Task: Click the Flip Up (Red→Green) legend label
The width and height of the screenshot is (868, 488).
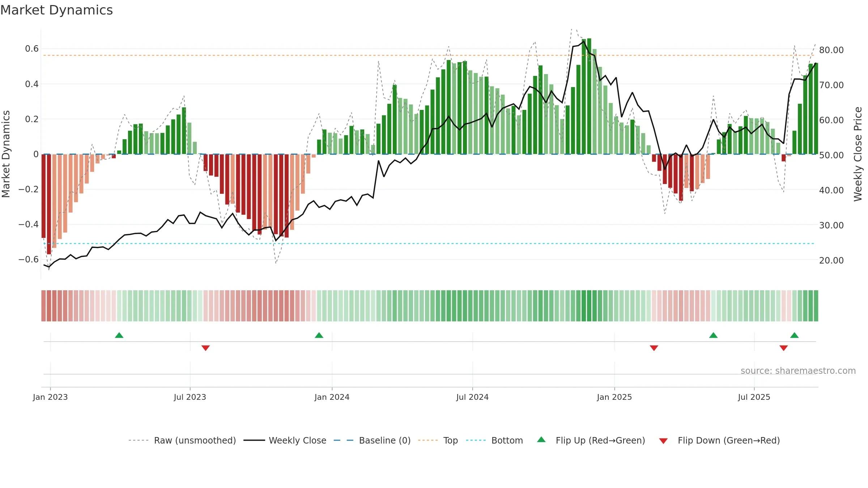Action: 600,440
